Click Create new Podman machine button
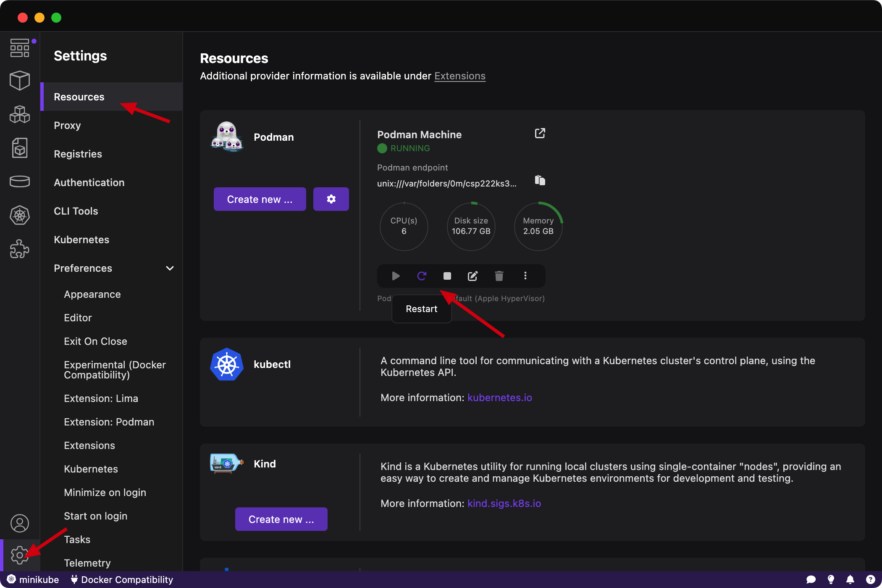Image resolution: width=882 pixels, height=588 pixels. click(260, 199)
